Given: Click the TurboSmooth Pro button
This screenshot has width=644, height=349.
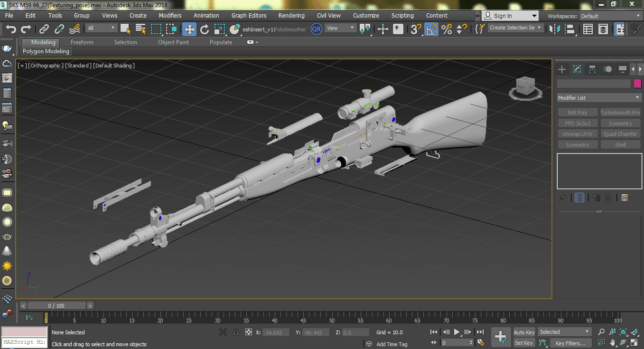Looking at the screenshot, I should coord(620,113).
